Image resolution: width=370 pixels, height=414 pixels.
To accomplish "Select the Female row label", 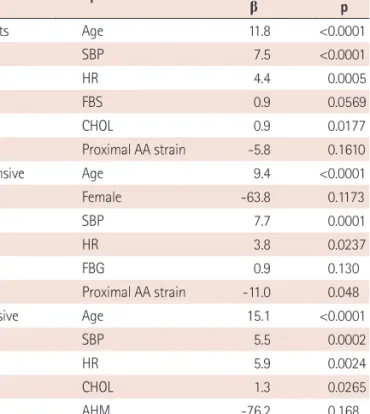I will coord(102,197).
